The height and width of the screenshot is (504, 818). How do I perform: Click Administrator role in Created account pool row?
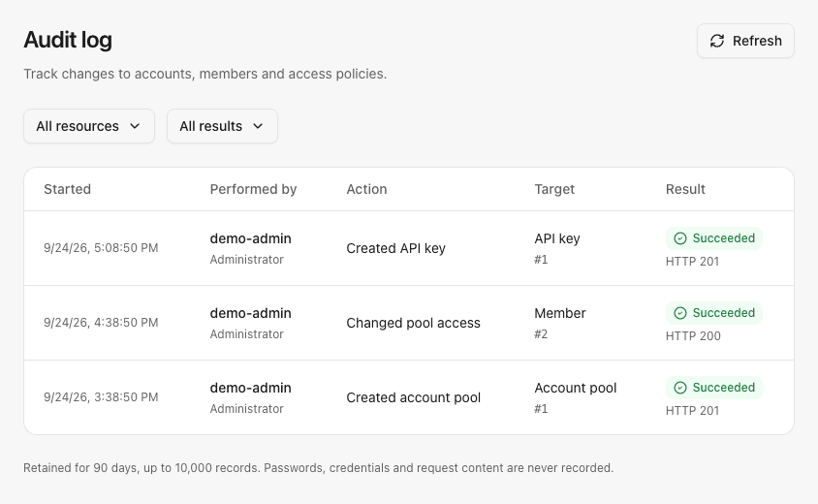point(247,408)
